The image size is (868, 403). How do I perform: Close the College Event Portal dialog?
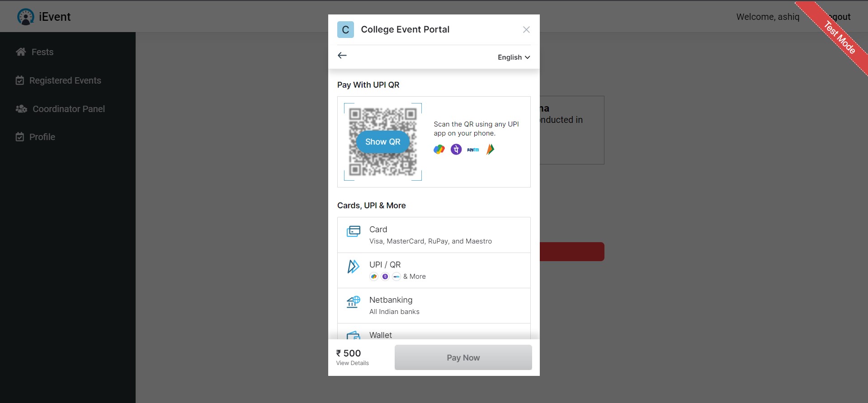click(x=526, y=30)
